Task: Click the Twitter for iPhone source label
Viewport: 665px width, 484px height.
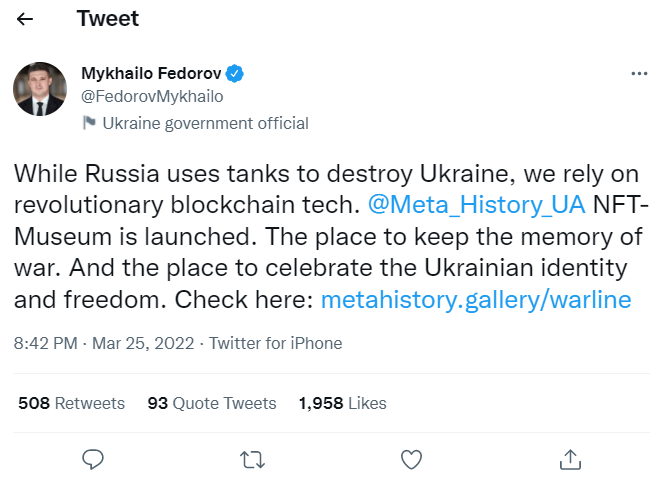Action: pyautogui.click(x=276, y=343)
